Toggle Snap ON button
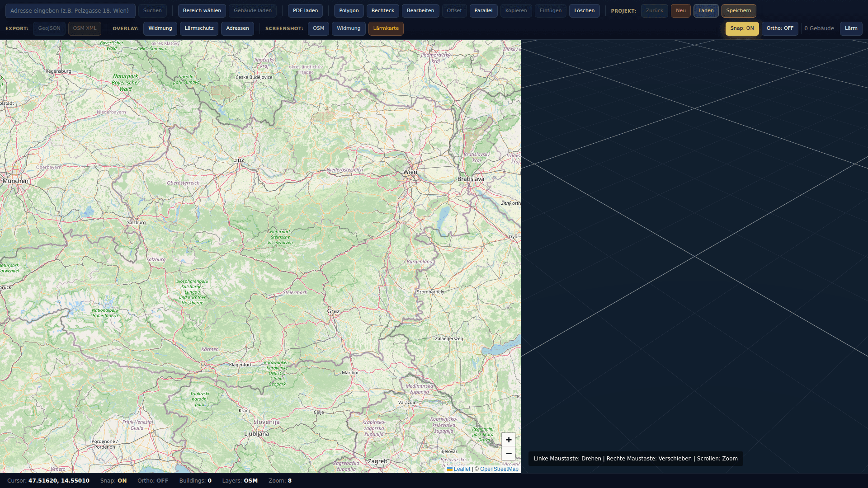Viewport: 868px width, 488px height. point(742,28)
